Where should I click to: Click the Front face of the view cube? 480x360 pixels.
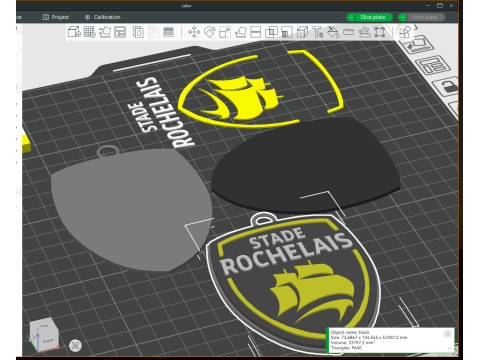(x=48, y=341)
